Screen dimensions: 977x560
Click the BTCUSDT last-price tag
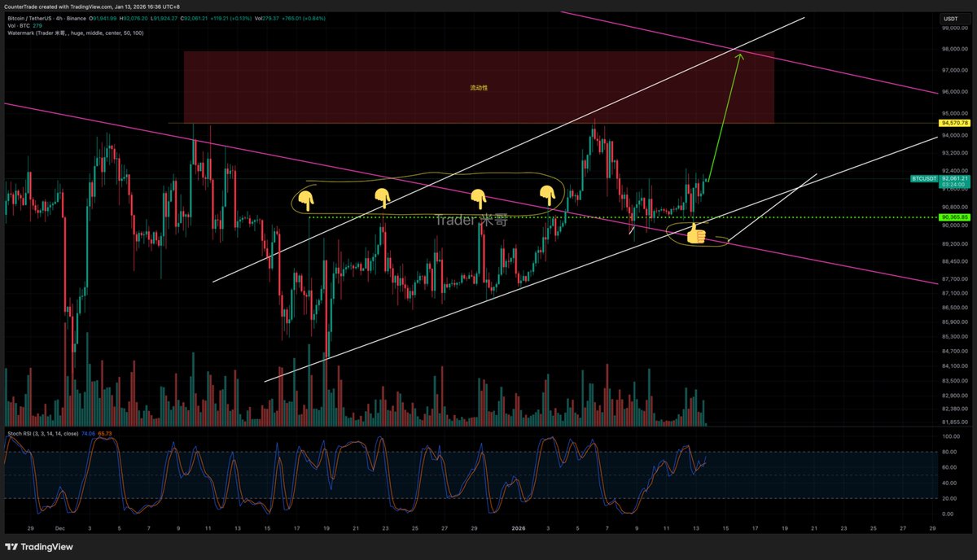click(924, 178)
